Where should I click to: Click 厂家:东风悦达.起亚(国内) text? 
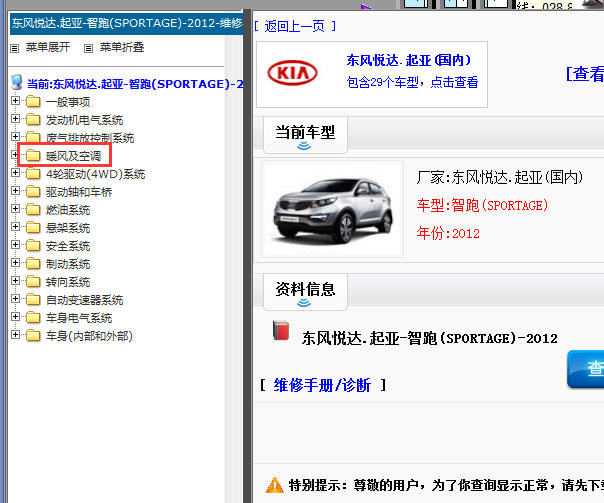[500, 178]
